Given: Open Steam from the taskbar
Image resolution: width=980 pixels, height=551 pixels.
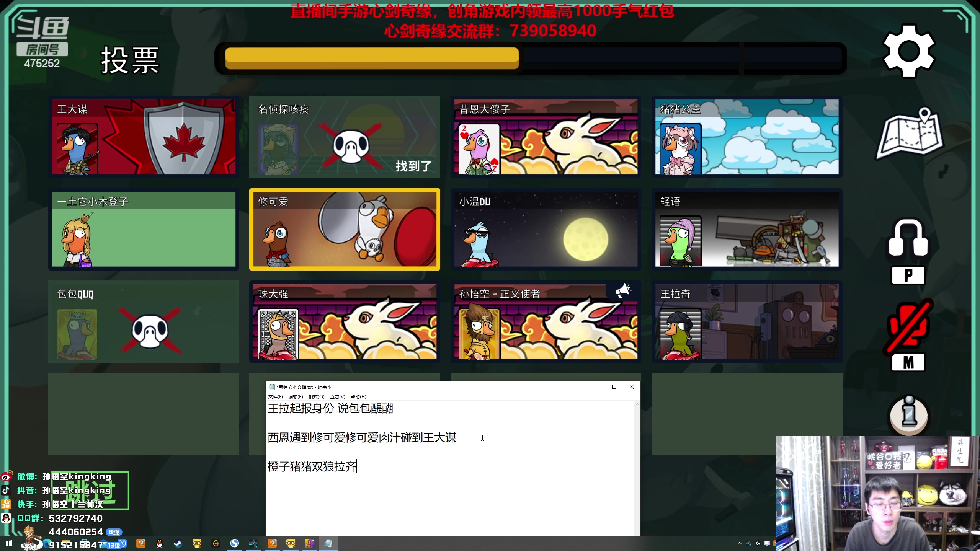Looking at the screenshot, I should [x=178, y=543].
